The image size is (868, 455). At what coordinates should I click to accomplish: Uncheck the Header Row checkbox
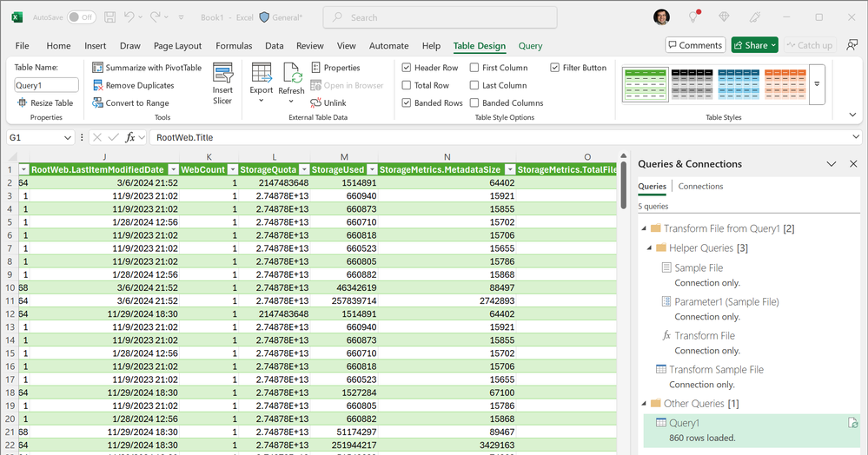click(x=407, y=68)
